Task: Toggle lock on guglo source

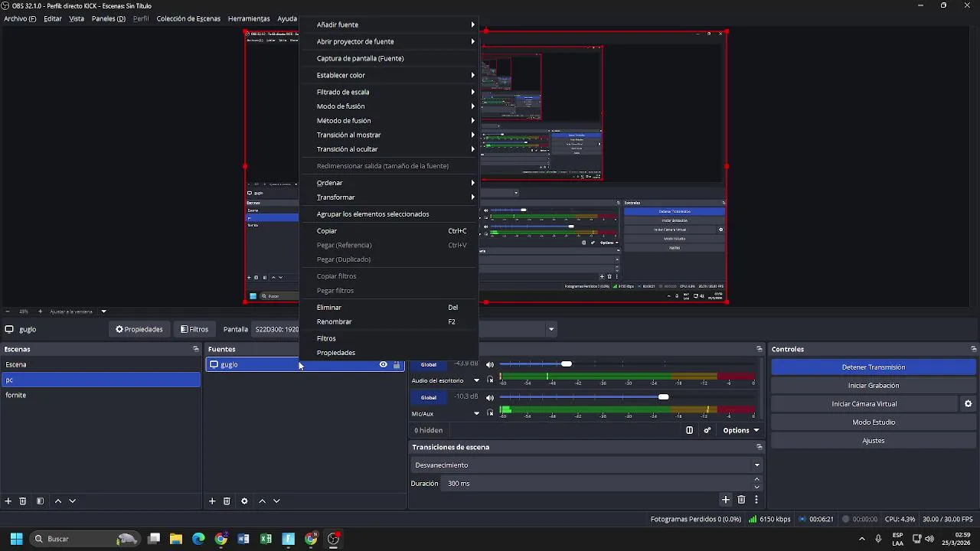Action: [396, 364]
